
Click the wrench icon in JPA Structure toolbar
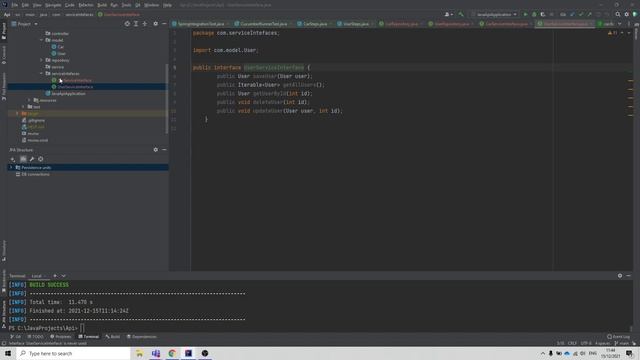point(32,159)
